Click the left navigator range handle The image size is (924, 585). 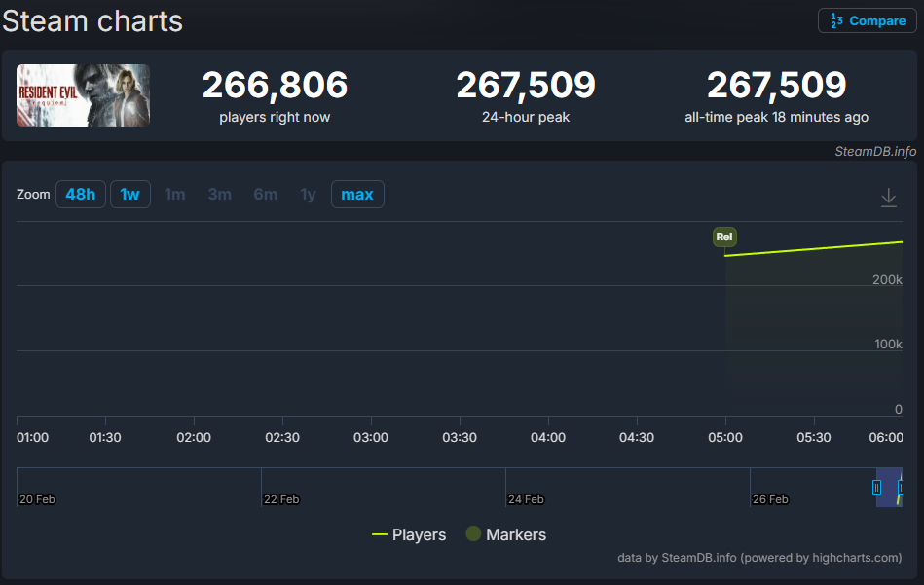tap(877, 488)
